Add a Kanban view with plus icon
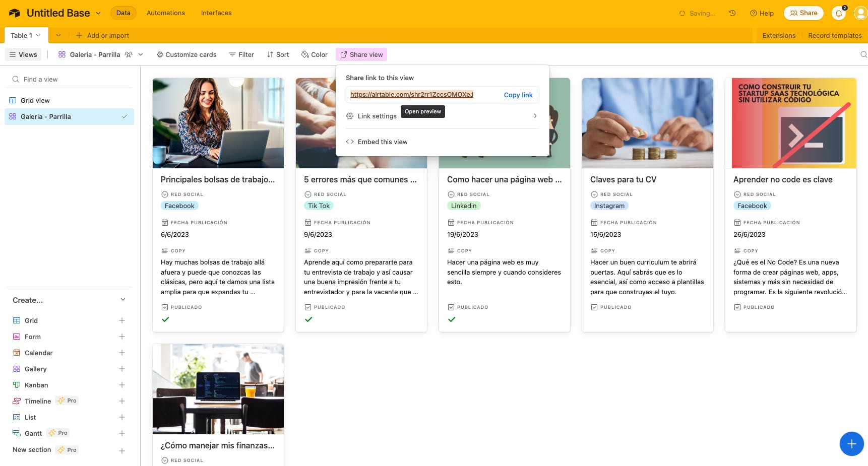868x466 pixels. pos(122,385)
